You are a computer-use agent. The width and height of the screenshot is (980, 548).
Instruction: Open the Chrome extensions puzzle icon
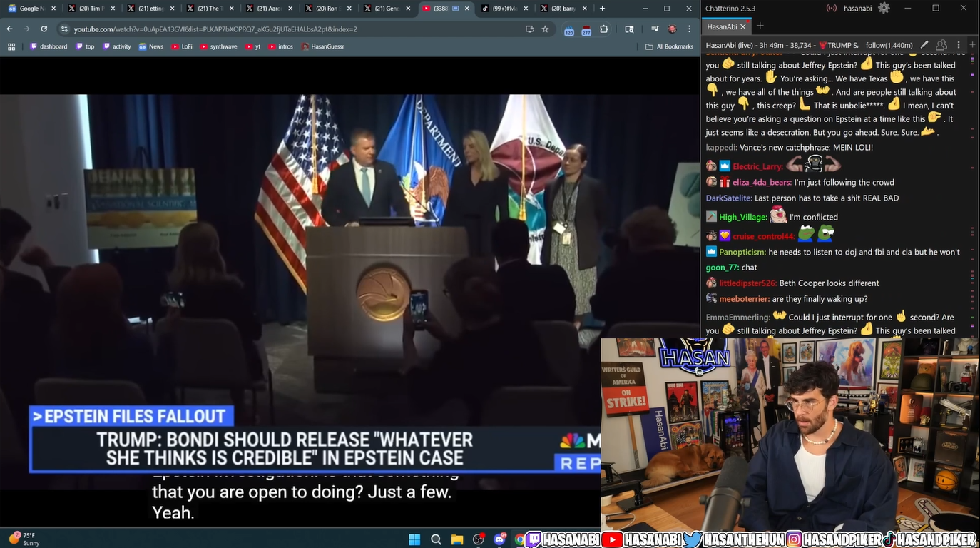pos(604,29)
